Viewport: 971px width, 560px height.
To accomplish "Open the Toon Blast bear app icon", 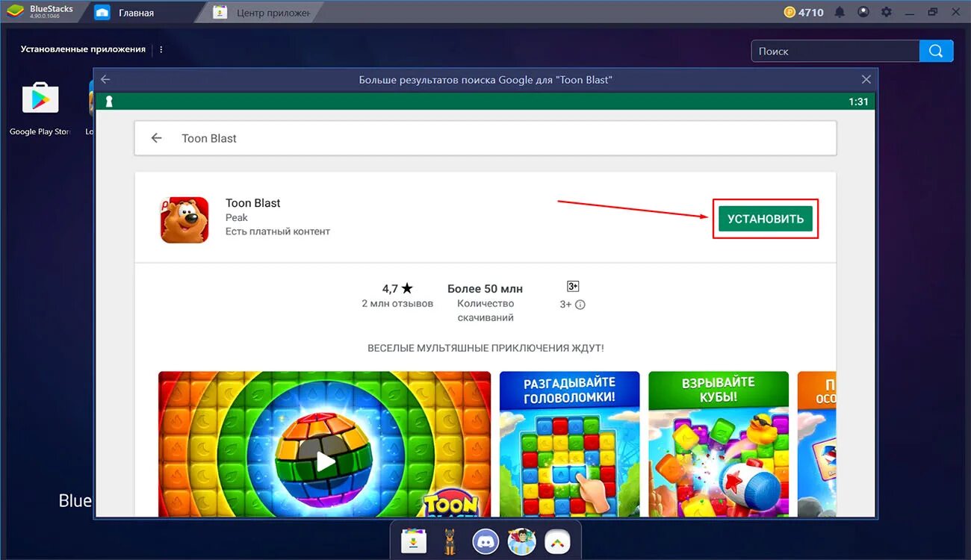I will 184,220.
